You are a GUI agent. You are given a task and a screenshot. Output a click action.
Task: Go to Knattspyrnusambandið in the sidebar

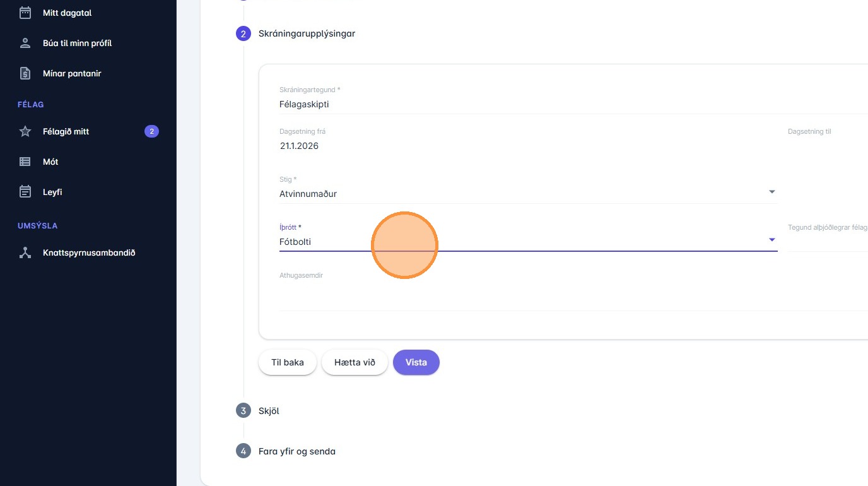click(x=89, y=252)
